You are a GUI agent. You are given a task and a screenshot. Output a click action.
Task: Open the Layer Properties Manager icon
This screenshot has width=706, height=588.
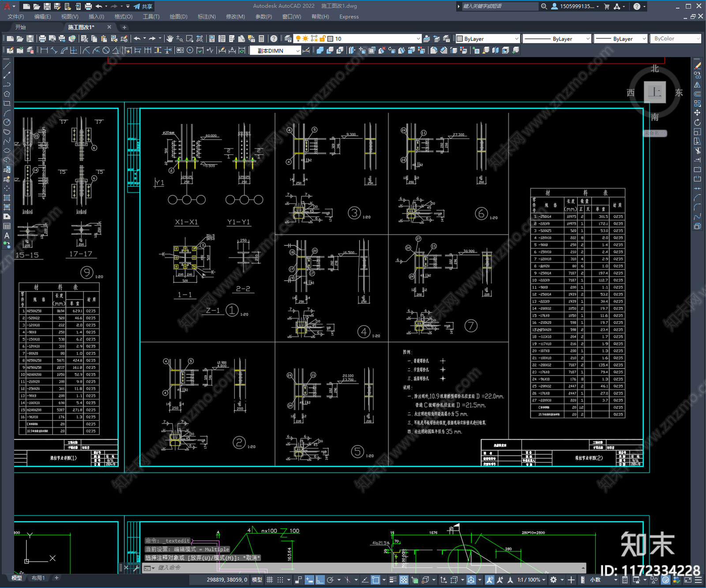(x=288, y=39)
